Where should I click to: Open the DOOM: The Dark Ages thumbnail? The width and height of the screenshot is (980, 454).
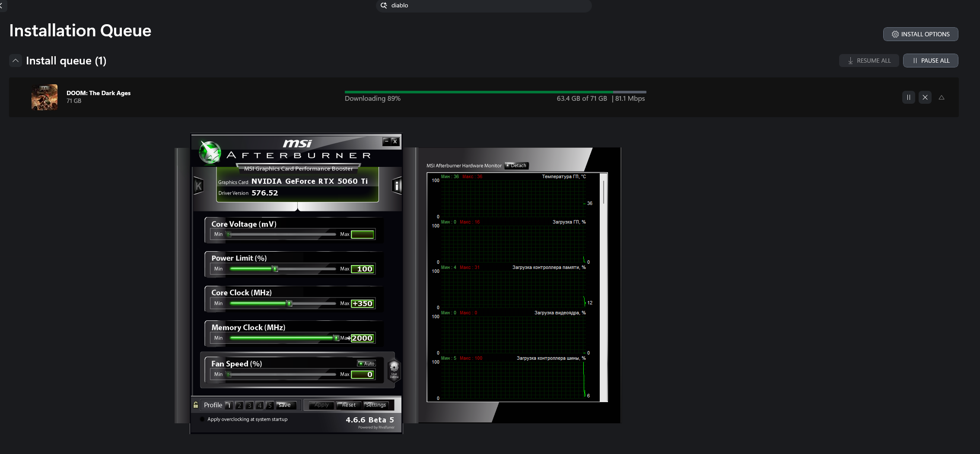point(45,97)
